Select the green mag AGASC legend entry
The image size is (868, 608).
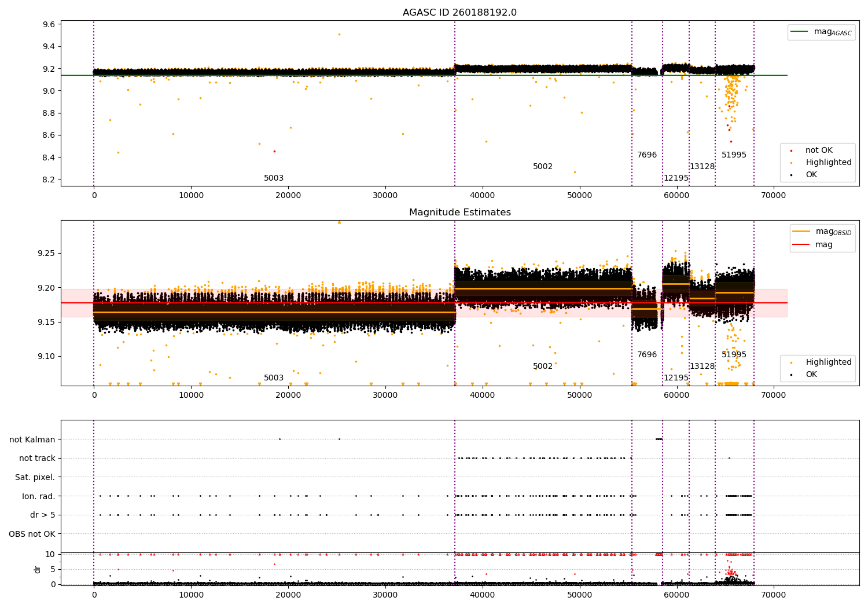pos(821,32)
